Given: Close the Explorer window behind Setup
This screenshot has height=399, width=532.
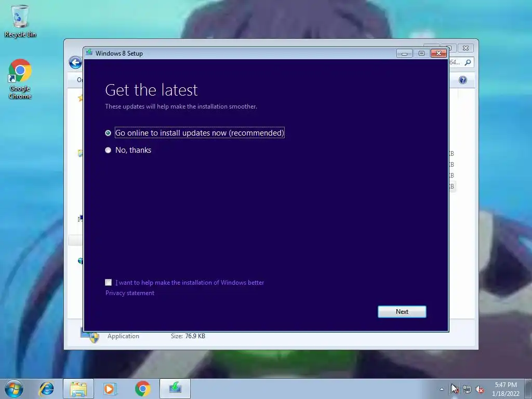Looking at the screenshot, I should pos(466,48).
